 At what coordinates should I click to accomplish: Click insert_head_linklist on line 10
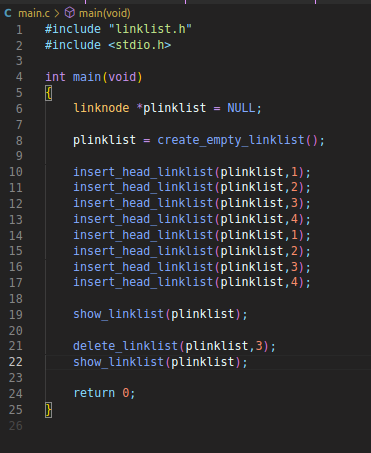(x=143, y=172)
